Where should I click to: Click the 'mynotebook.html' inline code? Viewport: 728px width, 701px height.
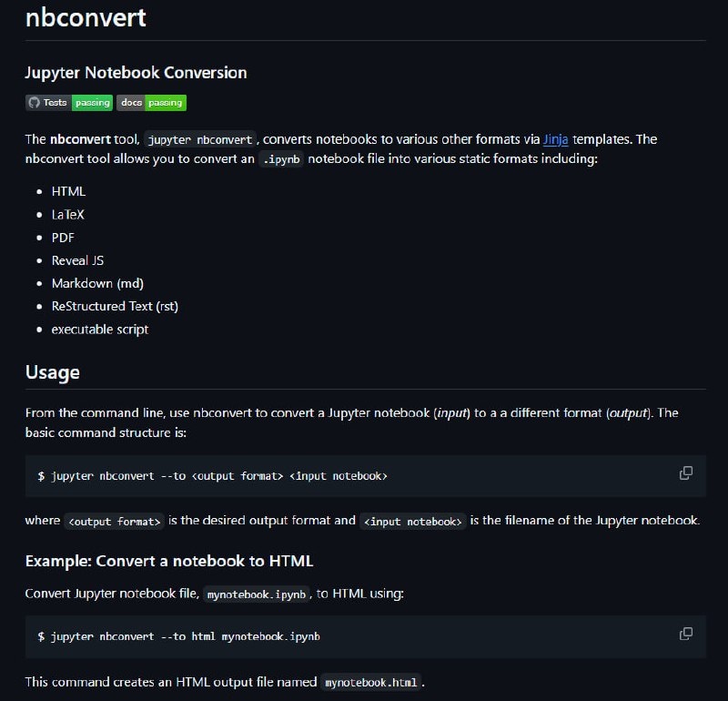pyautogui.click(x=372, y=683)
